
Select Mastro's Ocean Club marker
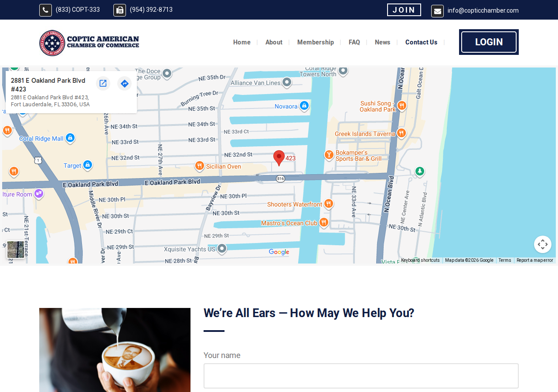(323, 223)
